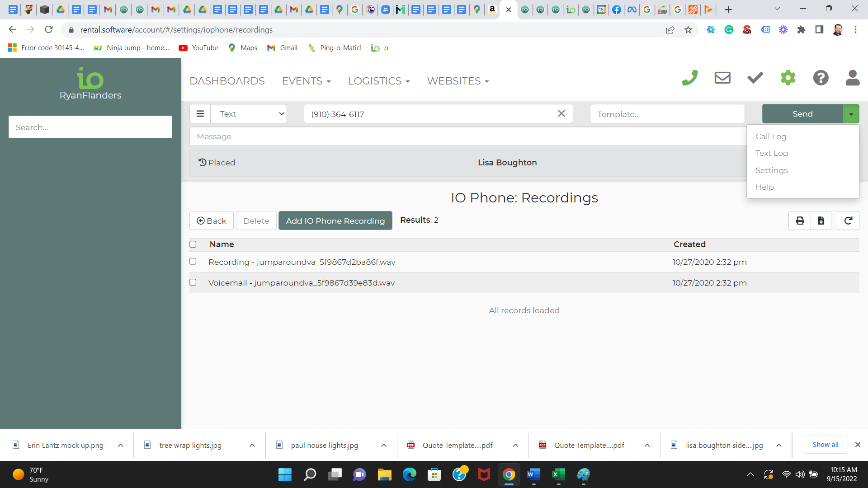
Task: Open the green settings gear icon
Action: click(x=788, y=78)
